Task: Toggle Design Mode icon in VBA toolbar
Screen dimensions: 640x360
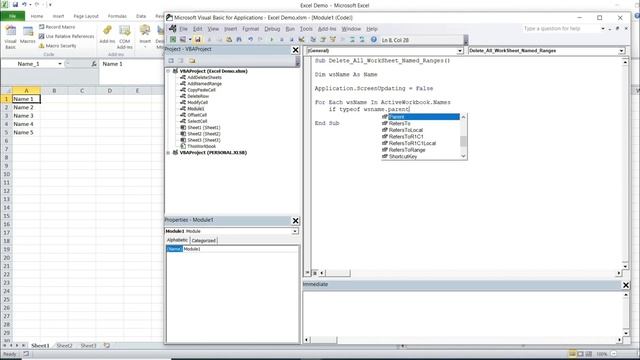Action: pyautogui.click(x=302, y=40)
